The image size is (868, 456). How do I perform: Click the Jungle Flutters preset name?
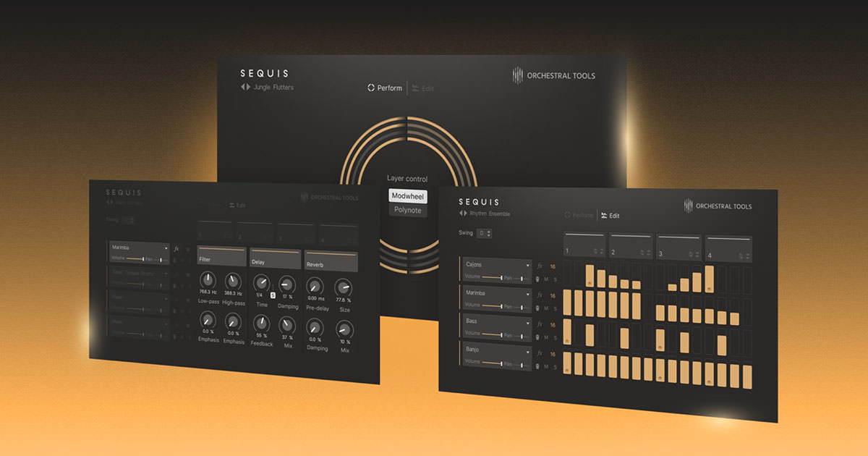pos(273,88)
